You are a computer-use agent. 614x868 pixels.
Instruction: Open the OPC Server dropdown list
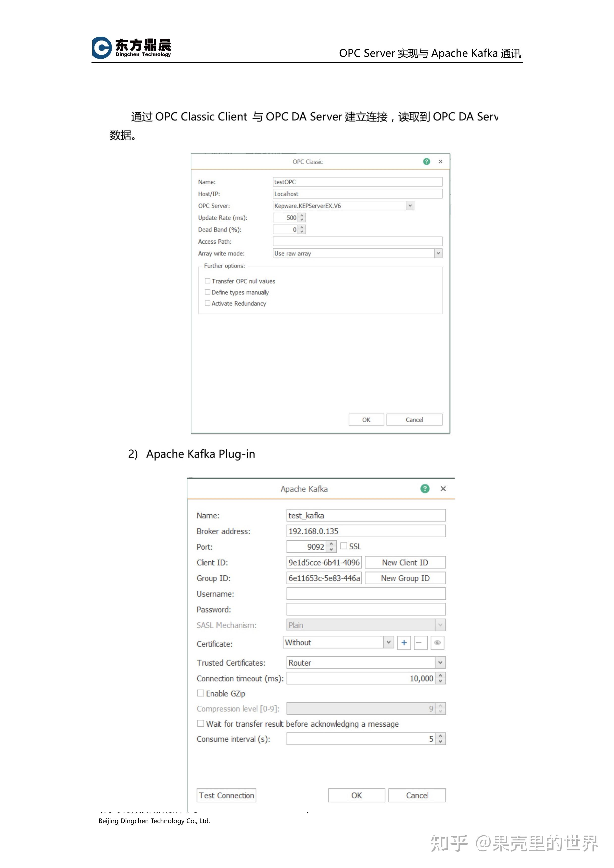[410, 206]
